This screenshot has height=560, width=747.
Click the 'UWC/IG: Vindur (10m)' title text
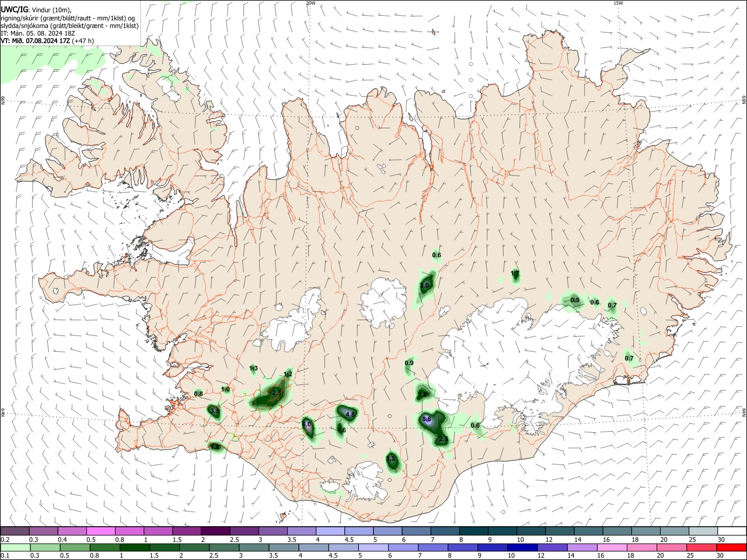[36, 9]
